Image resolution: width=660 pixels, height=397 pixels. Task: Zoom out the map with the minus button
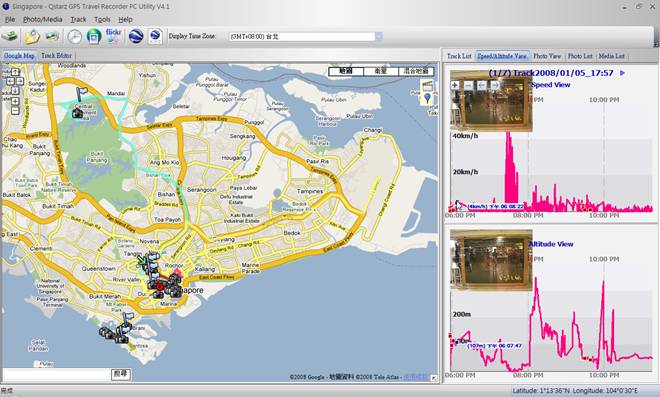pos(15,111)
